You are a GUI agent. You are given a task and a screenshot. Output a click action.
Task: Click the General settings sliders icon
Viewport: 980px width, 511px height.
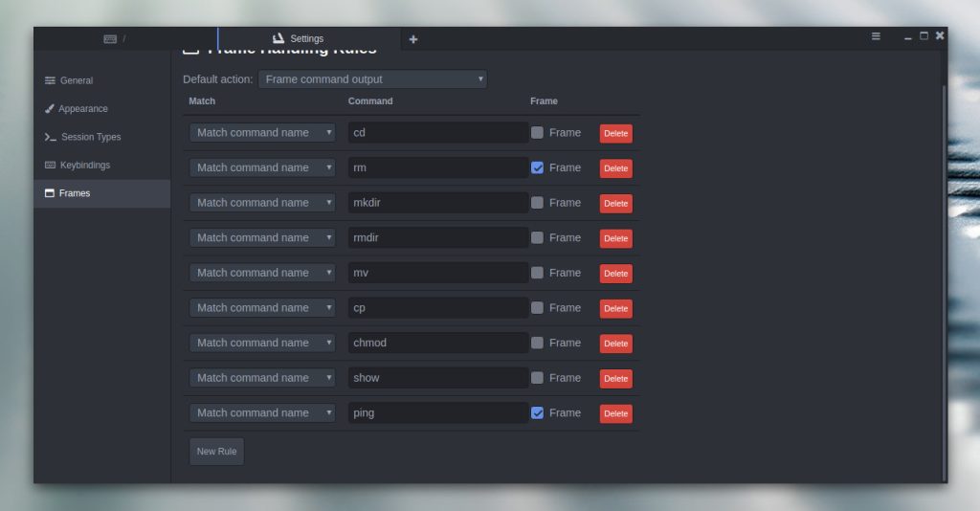pos(50,80)
